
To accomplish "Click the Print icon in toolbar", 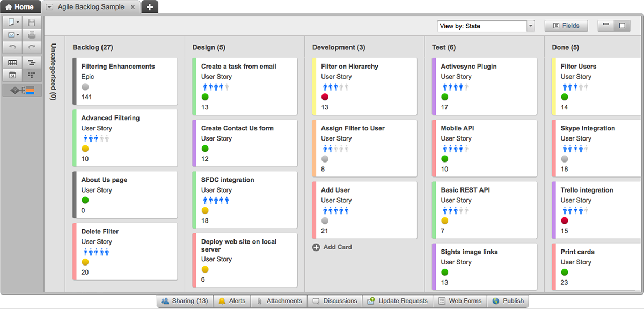I will pyautogui.click(x=32, y=35).
